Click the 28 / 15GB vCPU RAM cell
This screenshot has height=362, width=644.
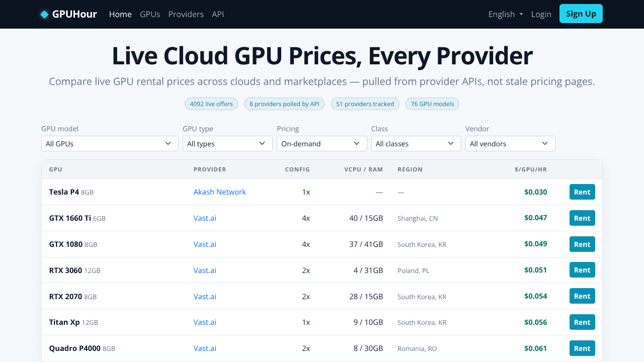[366, 297]
